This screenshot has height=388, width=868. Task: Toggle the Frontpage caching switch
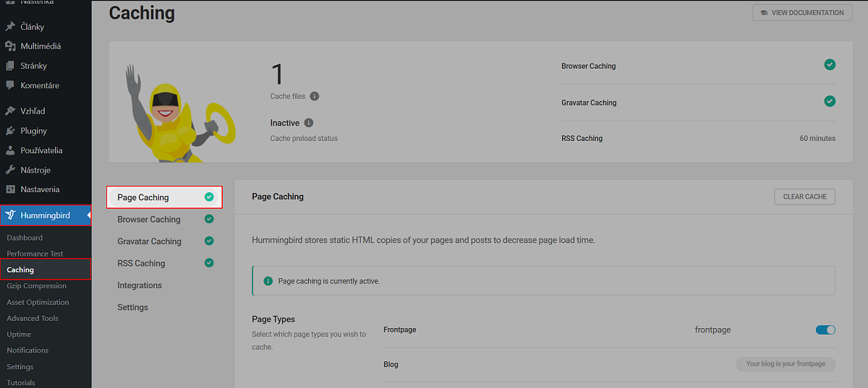825,330
